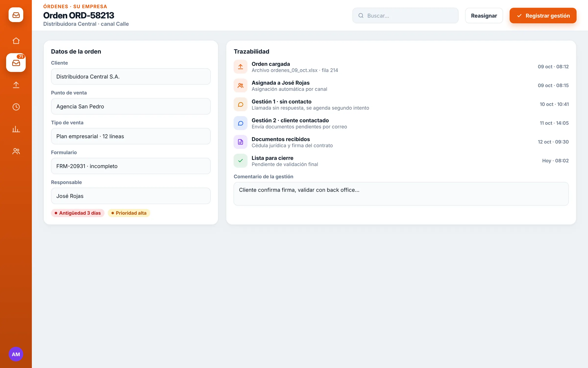Click the Orden ORD-58213 heading

[79, 15]
